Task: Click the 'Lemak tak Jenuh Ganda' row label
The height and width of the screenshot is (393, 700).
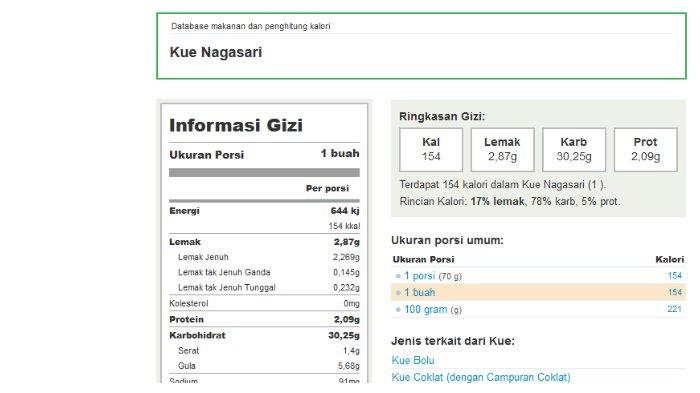Action: click(x=224, y=272)
